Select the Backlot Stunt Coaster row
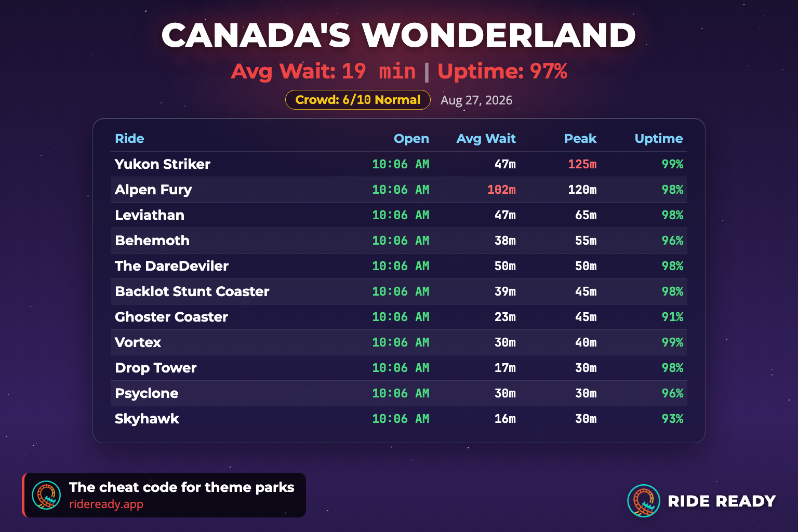Screen dimensions: 798x532 (x=399, y=291)
